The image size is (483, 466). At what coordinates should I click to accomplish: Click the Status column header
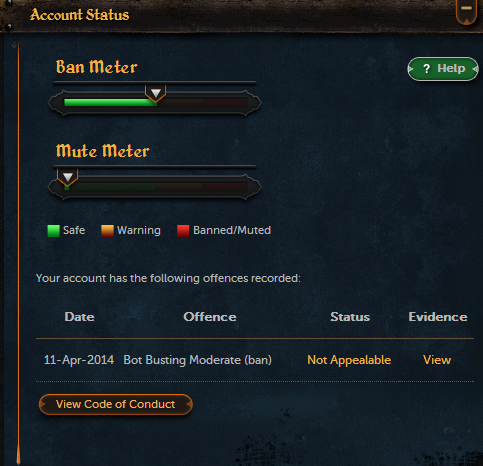[350, 317]
